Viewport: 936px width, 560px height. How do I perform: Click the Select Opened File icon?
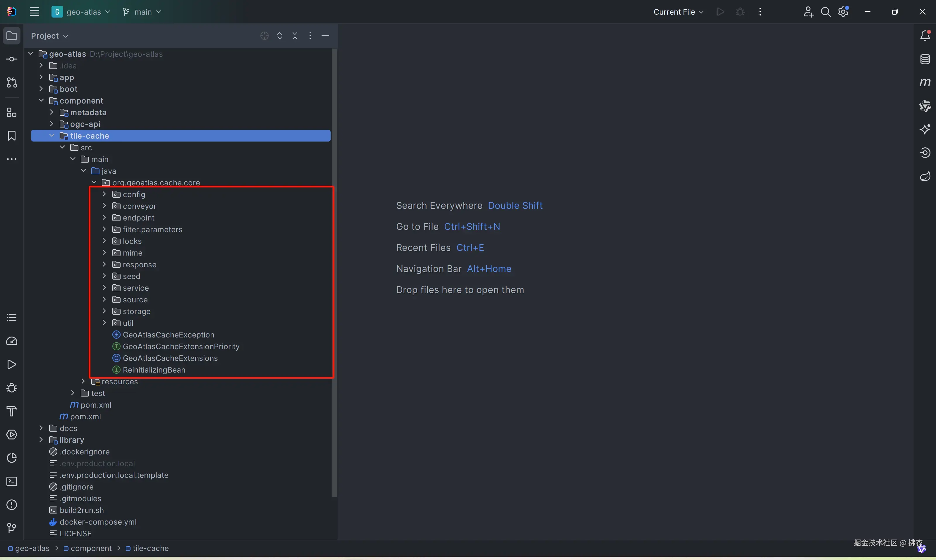click(264, 36)
